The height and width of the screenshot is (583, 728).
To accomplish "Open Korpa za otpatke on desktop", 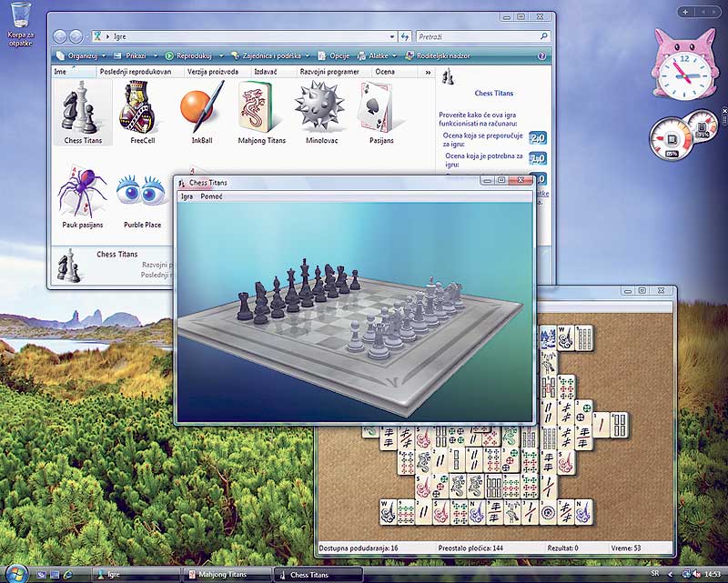I will coord(20,25).
